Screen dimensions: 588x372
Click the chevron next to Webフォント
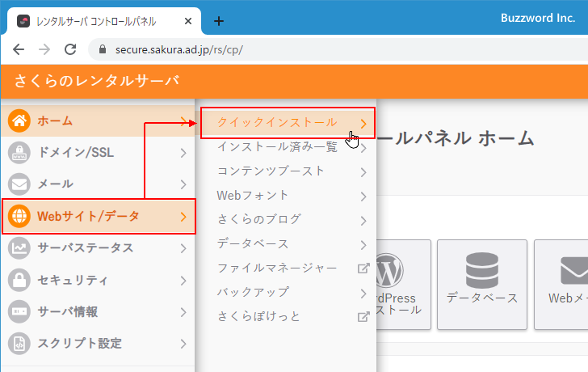pyautogui.click(x=363, y=197)
